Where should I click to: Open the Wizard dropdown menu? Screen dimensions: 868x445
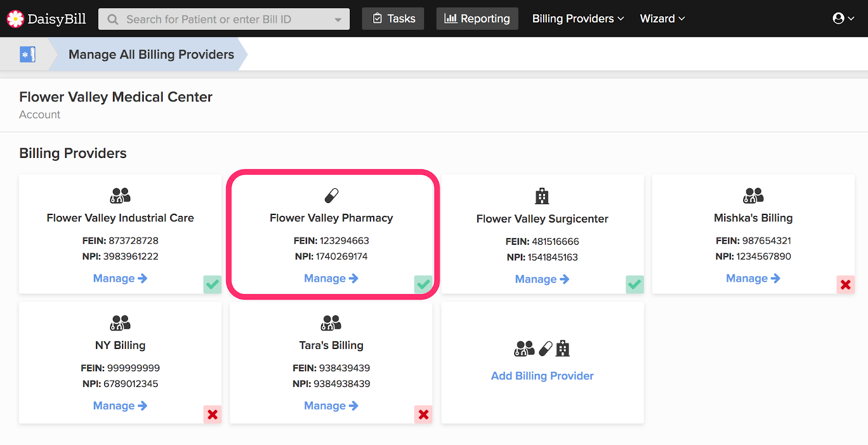click(662, 19)
